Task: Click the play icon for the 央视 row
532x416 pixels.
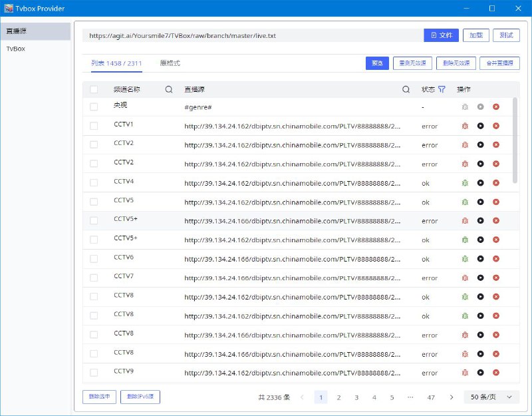Action: click(x=481, y=106)
